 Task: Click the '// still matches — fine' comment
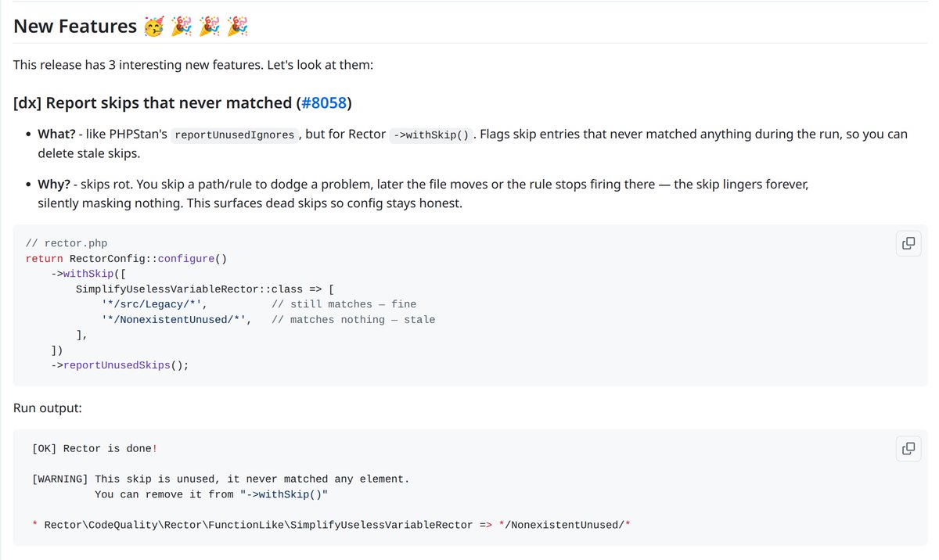(x=344, y=304)
